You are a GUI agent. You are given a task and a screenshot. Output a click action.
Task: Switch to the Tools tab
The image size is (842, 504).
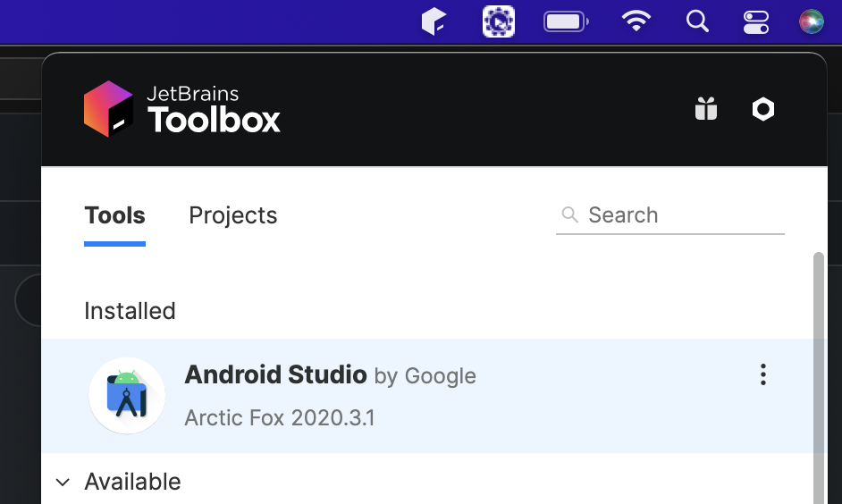(x=115, y=215)
